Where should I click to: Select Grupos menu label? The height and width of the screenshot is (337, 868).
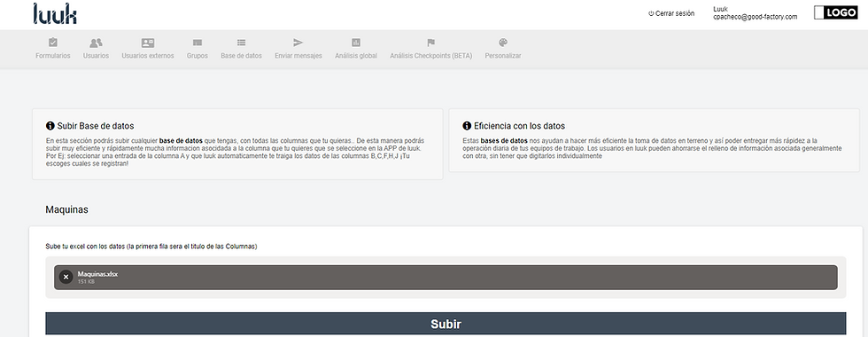197,56
